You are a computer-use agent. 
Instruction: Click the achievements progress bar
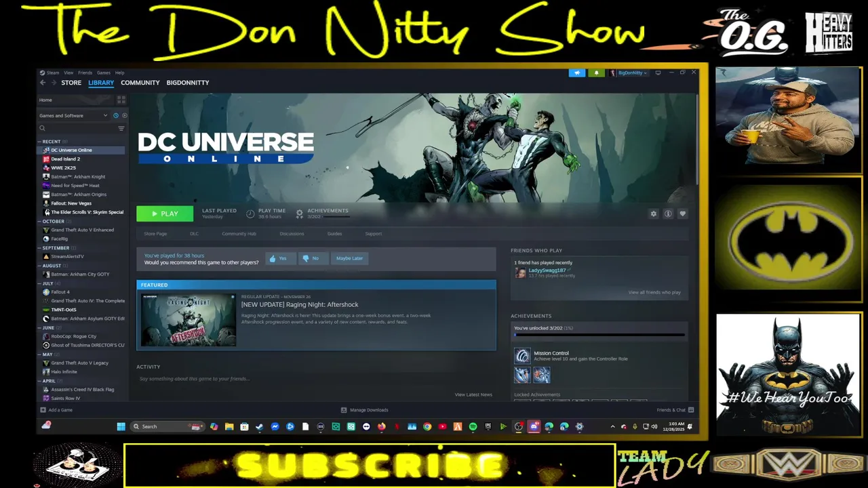click(x=599, y=335)
